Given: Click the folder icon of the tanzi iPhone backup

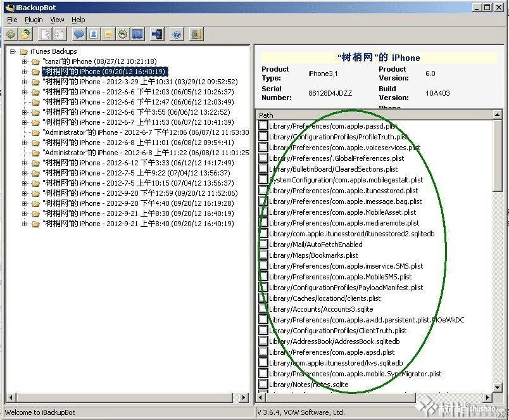Looking at the screenshot, I should 35,61.
